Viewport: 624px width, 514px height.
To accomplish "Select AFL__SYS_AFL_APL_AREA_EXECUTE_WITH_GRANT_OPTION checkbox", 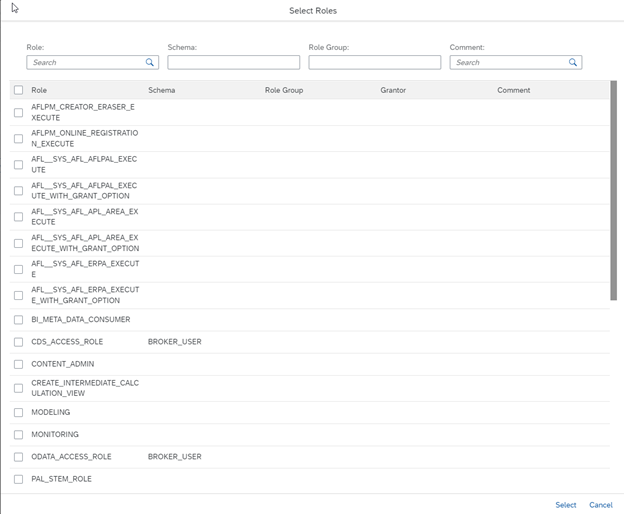I will click(x=18, y=243).
